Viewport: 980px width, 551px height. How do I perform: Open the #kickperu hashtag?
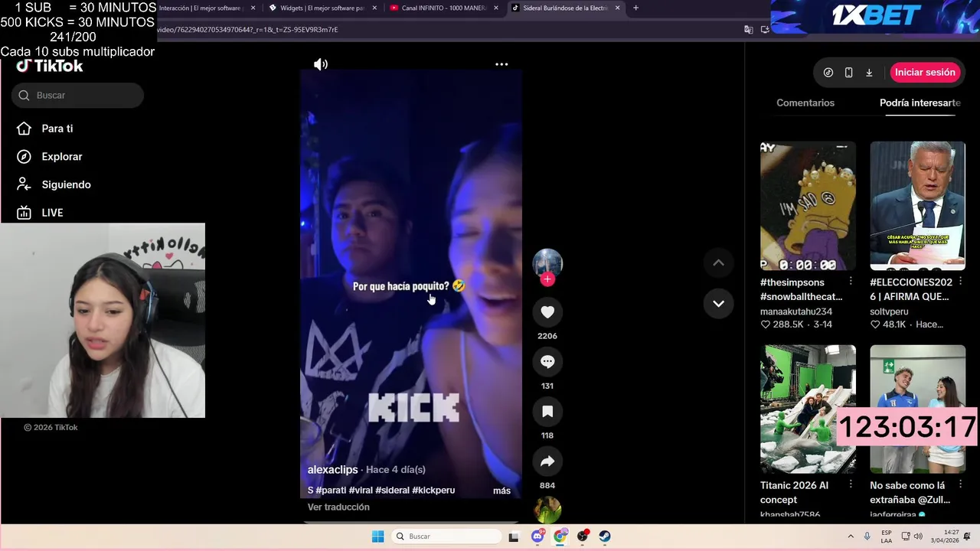[x=433, y=490]
